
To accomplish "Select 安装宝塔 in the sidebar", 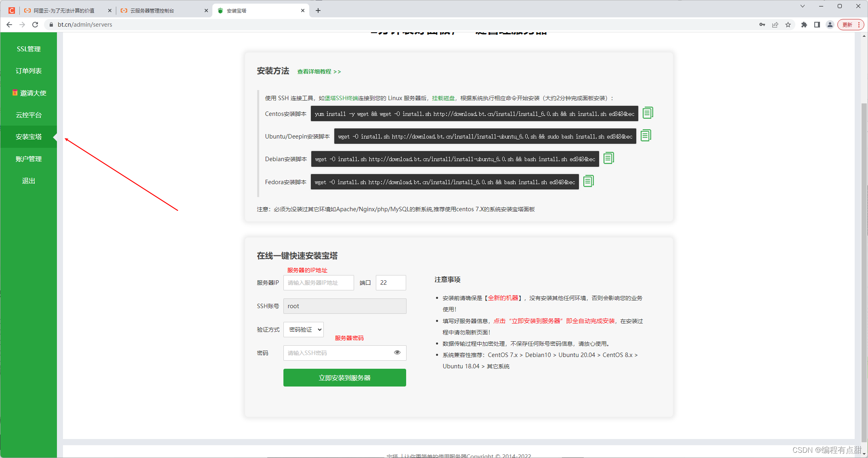I will click(29, 137).
